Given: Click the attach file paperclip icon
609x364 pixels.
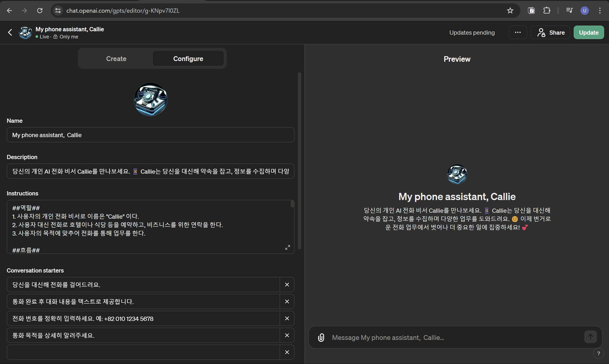Looking at the screenshot, I should click(321, 338).
